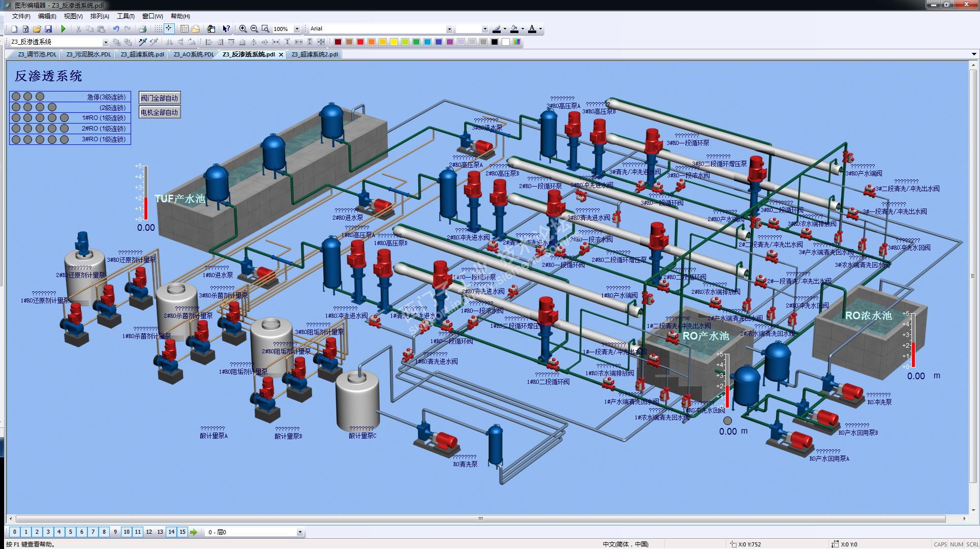Expand the 100% zoom level dropdown
980x549 pixels.
pos(297,29)
